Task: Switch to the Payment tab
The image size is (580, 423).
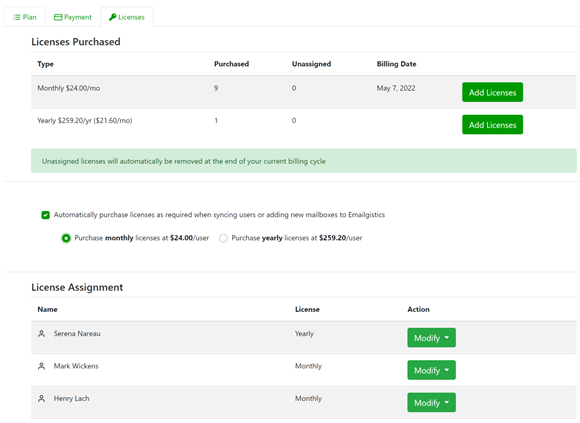Action: coord(73,17)
